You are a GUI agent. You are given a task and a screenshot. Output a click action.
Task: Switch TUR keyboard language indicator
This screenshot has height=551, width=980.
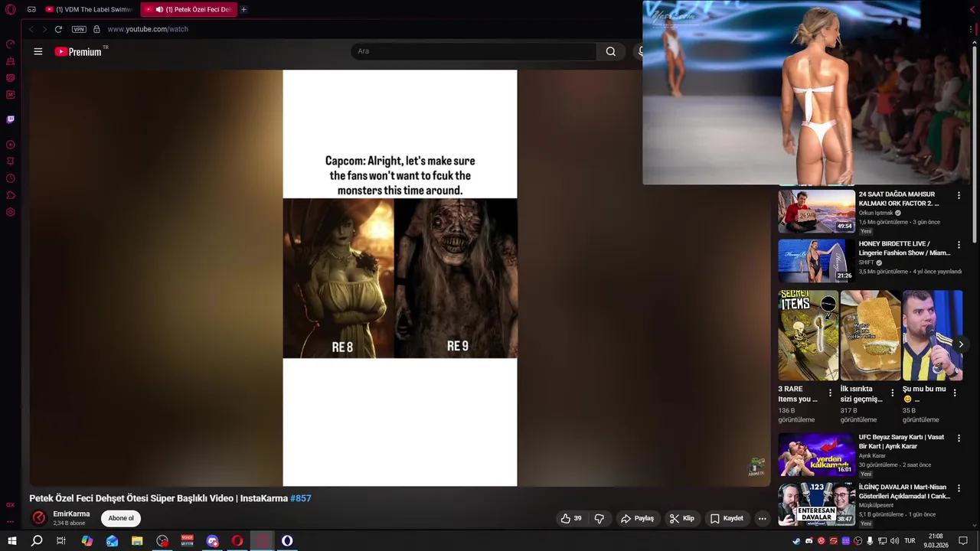click(910, 541)
